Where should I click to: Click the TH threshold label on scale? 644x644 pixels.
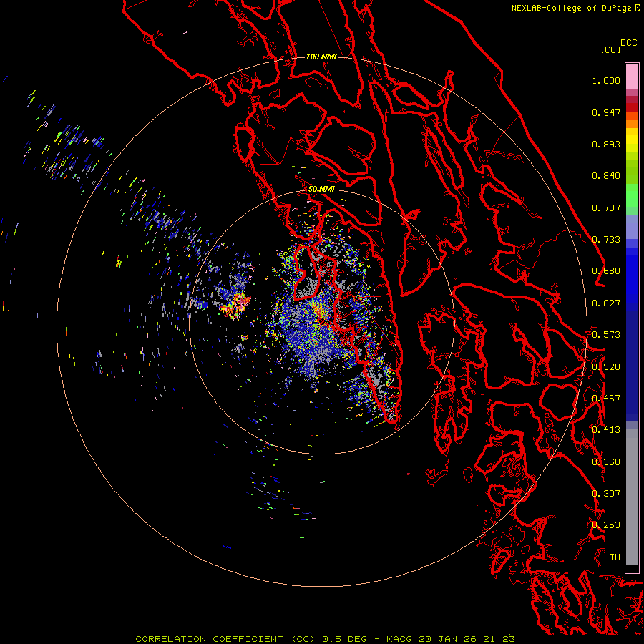(x=615, y=557)
